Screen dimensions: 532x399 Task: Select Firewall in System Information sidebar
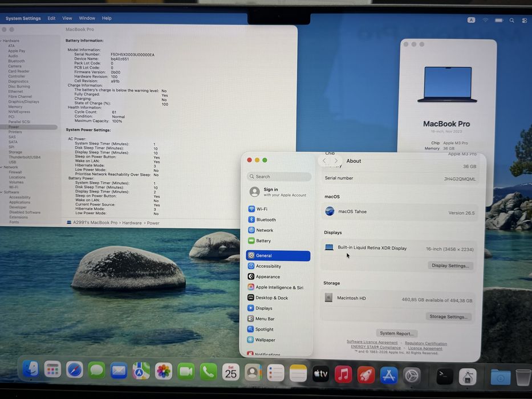(x=15, y=172)
